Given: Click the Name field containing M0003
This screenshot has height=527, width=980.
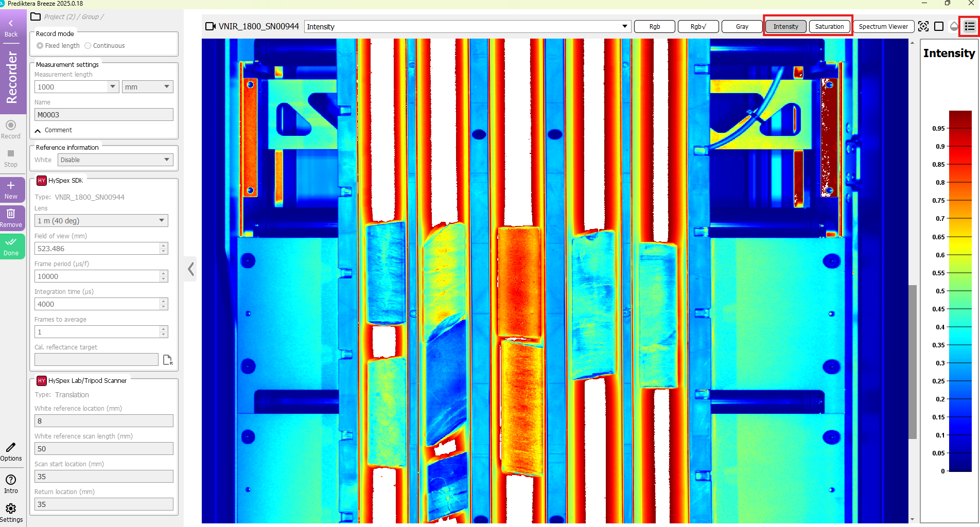Looking at the screenshot, I should pos(103,114).
